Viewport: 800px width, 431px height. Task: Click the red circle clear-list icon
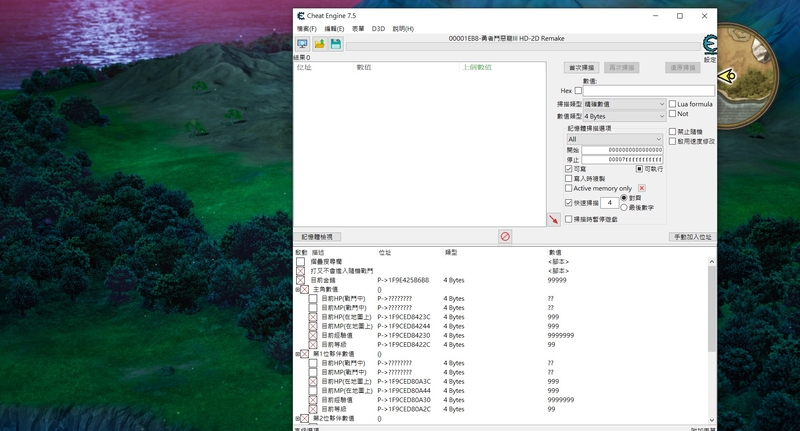point(505,237)
